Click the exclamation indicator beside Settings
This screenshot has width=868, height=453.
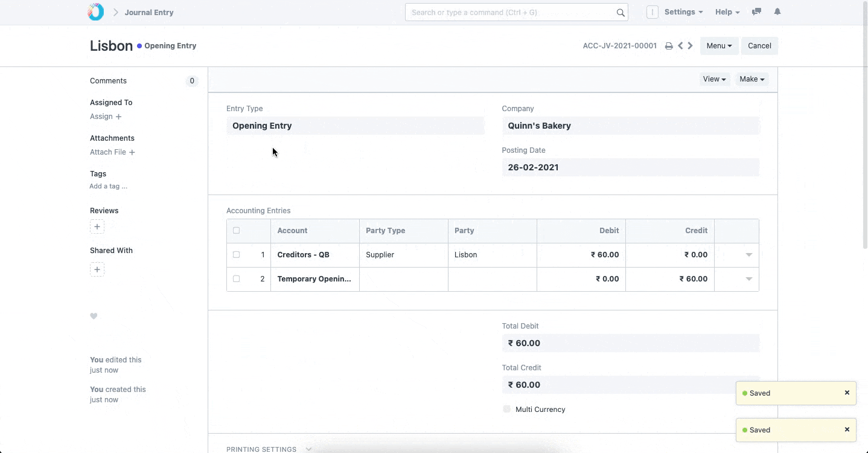click(652, 12)
